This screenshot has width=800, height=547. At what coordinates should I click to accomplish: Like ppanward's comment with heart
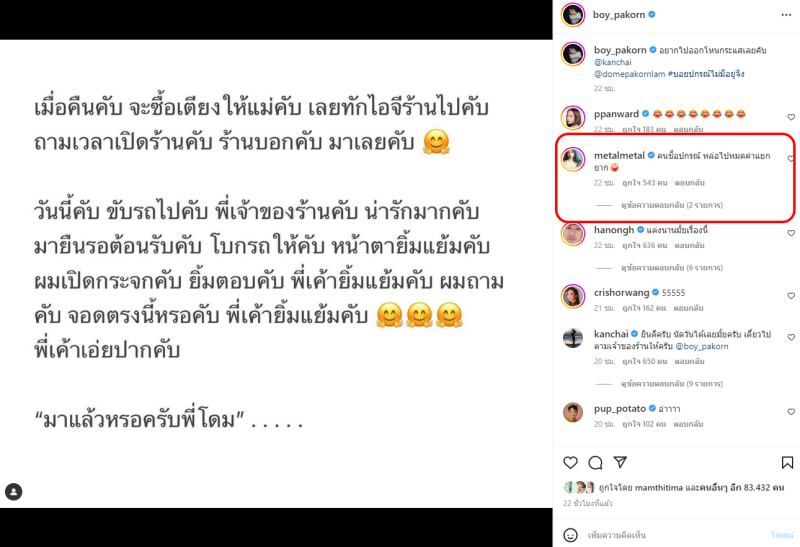791,117
